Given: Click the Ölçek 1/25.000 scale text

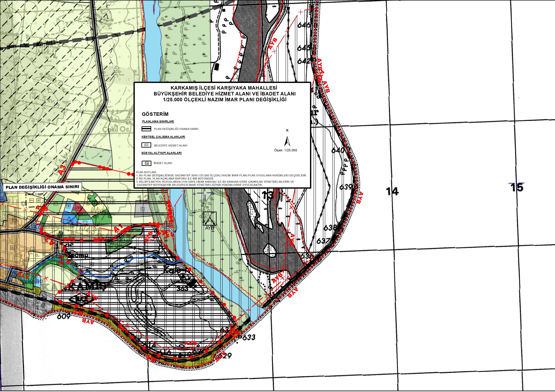Looking at the screenshot, I should 285,150.
